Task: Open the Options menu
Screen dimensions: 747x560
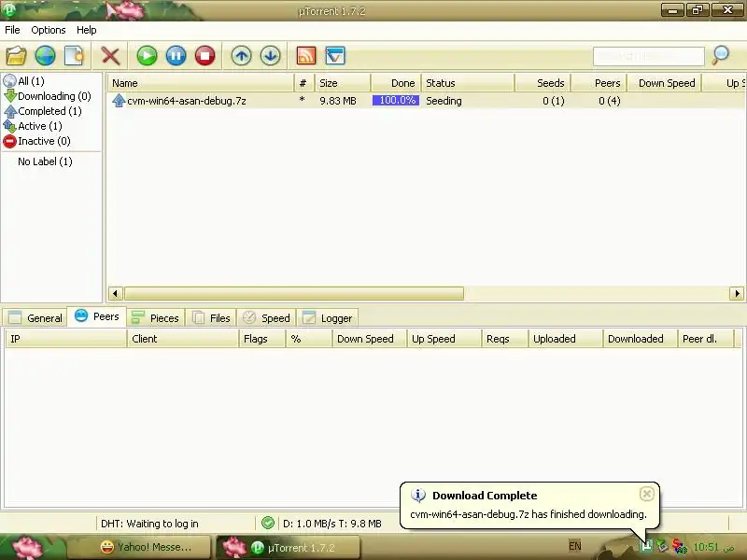Action: (49, 30)
